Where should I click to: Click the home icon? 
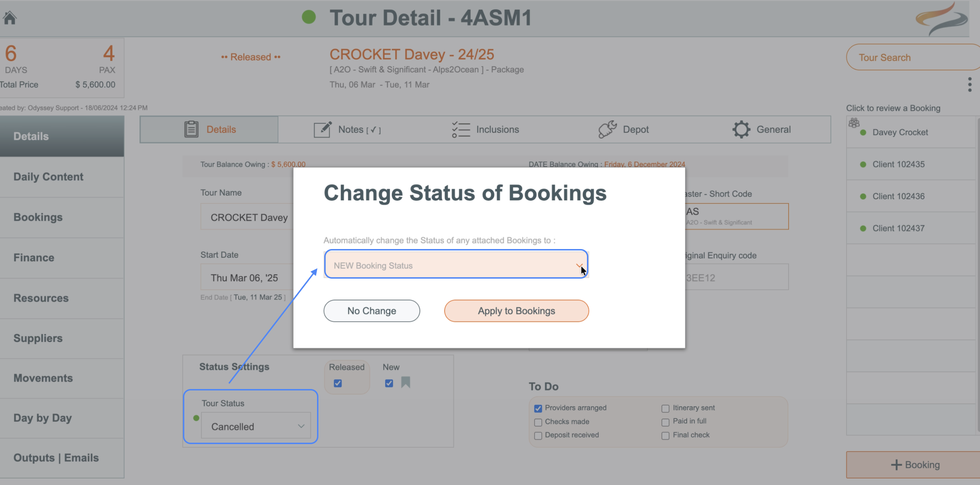point(10,18)
